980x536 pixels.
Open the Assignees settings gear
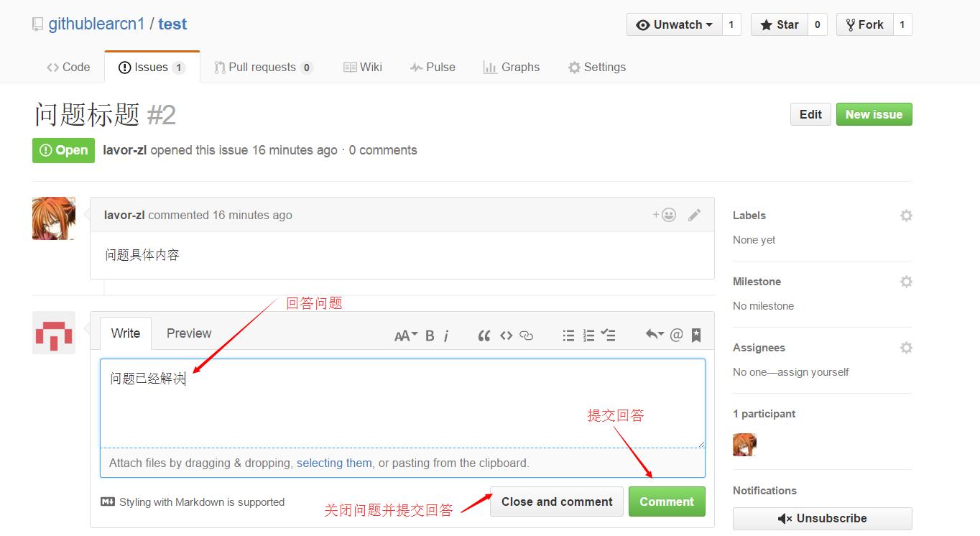906,347
